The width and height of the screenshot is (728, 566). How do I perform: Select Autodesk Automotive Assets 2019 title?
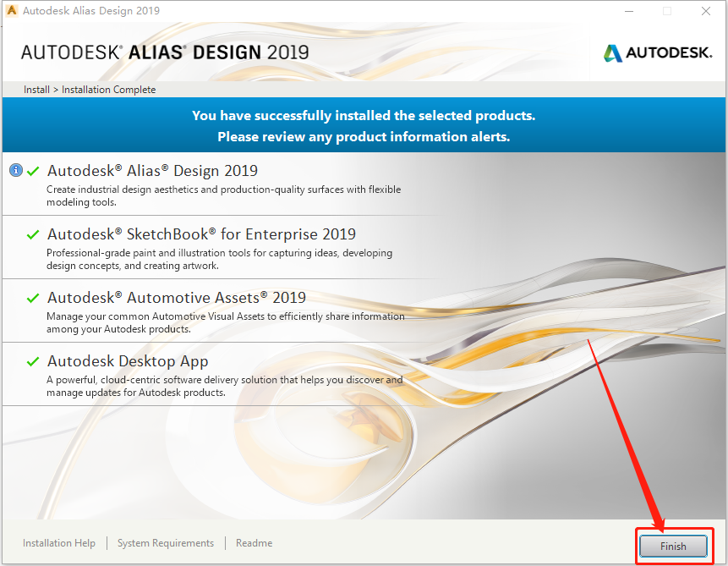(x=177, y=298)
